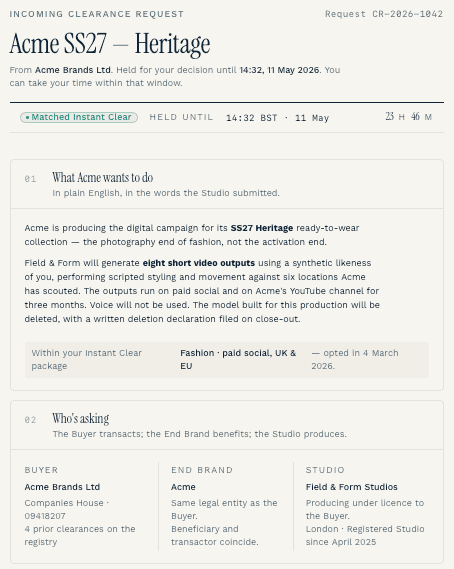The height and width of the screenshot is (569, 454).
Task: Click the Matched Instant Clear badge
Action: pyautogui.click(x=79, y=117)
